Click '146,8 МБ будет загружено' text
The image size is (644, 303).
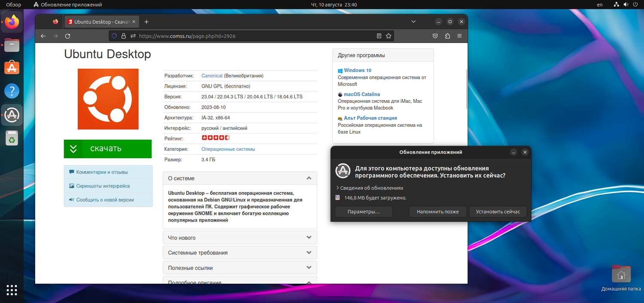click(x=375, y=198)
